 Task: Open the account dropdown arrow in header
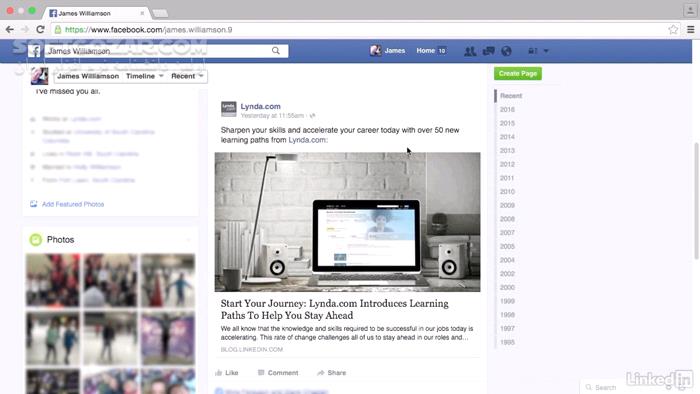click(x=546, y=51)
